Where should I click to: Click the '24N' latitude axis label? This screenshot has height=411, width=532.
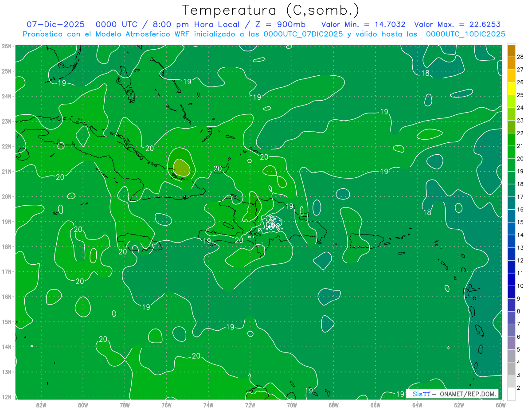tap(7, 96)
